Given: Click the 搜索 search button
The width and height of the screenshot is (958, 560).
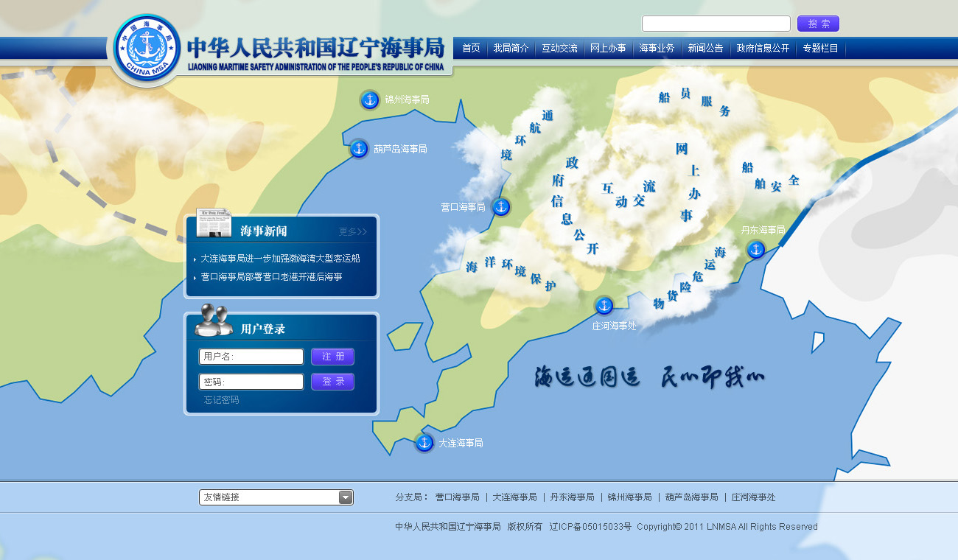Looking at the screenshot, I should tap(818, 24).
